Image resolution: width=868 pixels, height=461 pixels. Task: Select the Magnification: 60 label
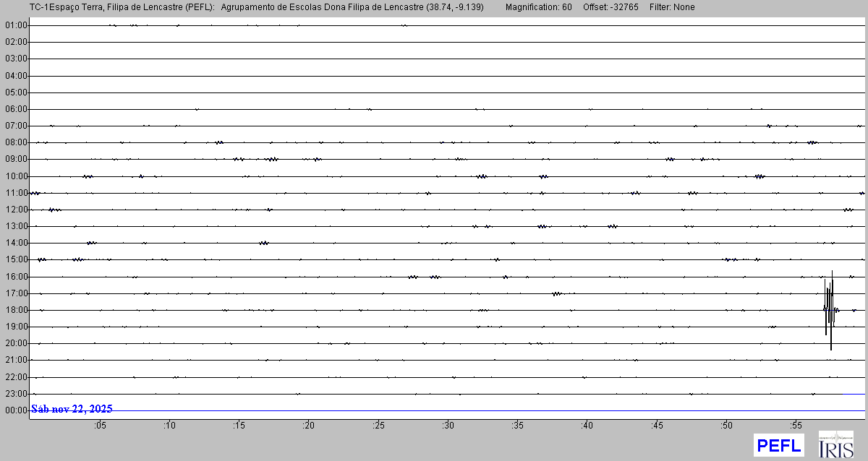point(538,7)
